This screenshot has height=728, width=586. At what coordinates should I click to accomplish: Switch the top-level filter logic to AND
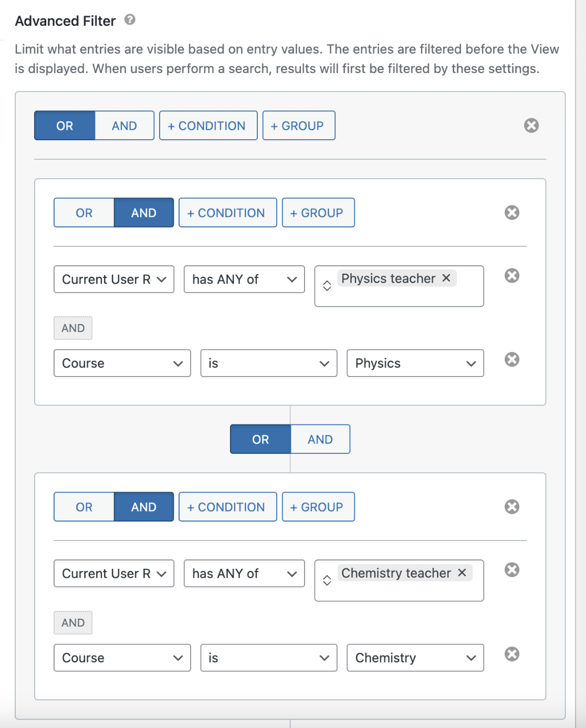pyautogui.click(x=124, y=126)
